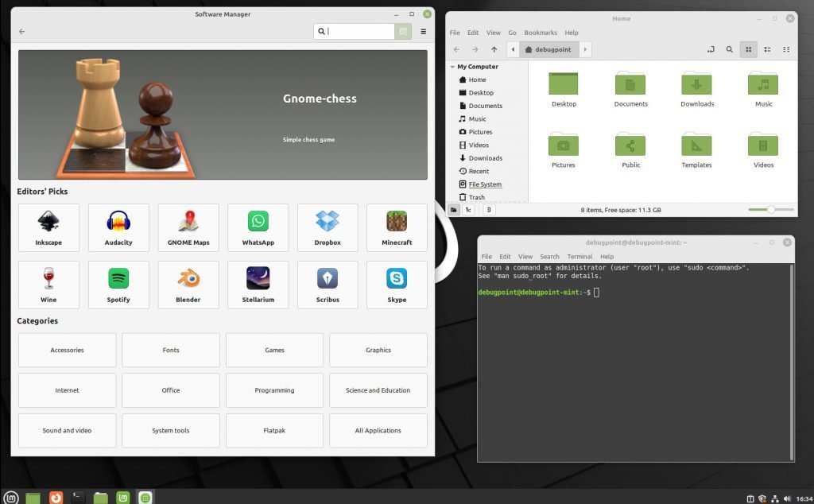Open Inkscape from Editors' Picks
The width and height of the screenshot is (814, 504).
coord(48,227)
